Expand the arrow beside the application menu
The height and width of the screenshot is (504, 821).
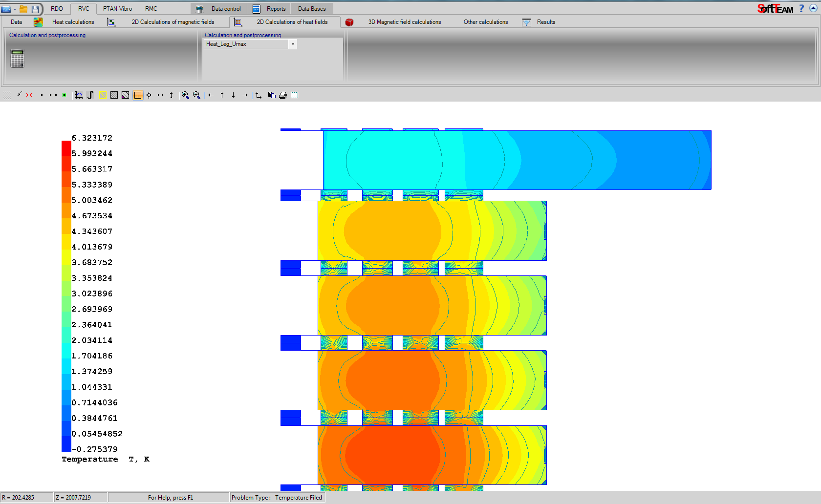(15, 9)
